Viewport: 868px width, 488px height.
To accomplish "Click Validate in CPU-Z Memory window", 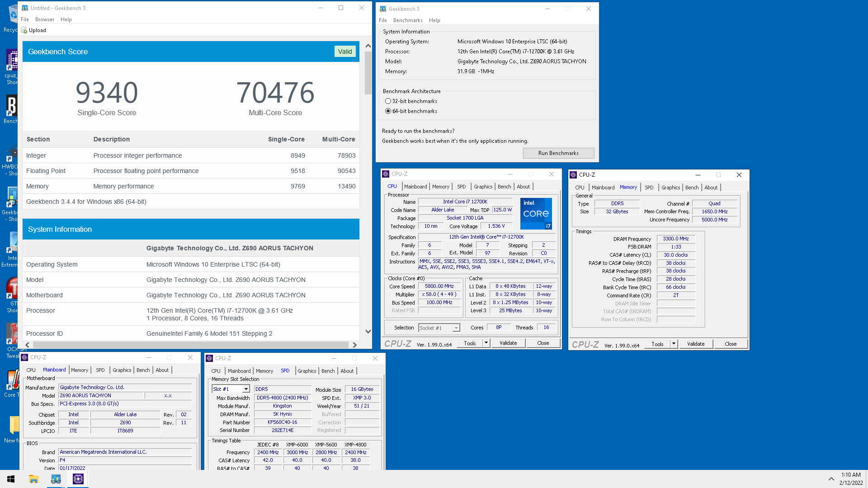I will pyautogui.click(x=696, y=344).
